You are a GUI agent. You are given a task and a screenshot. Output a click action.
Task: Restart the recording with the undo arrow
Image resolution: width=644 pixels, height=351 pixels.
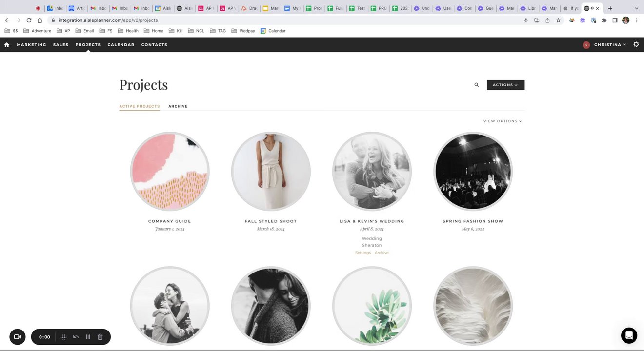76,337
